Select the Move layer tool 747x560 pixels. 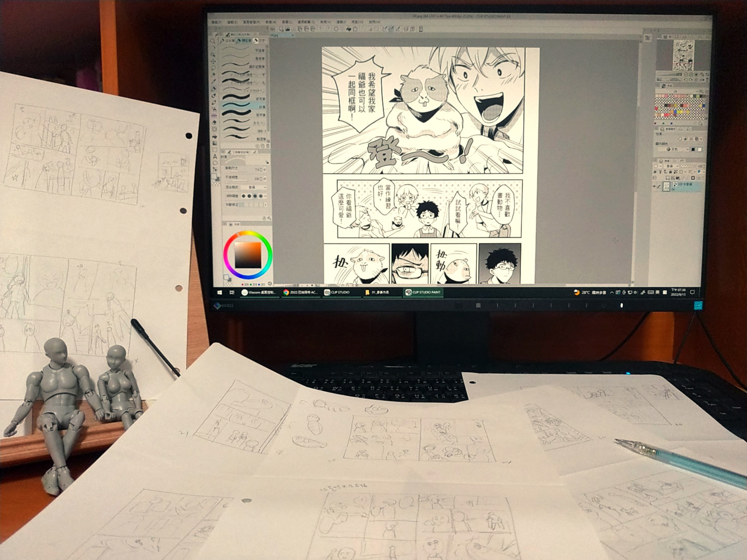pyautogui.click(x=213, y=62)
